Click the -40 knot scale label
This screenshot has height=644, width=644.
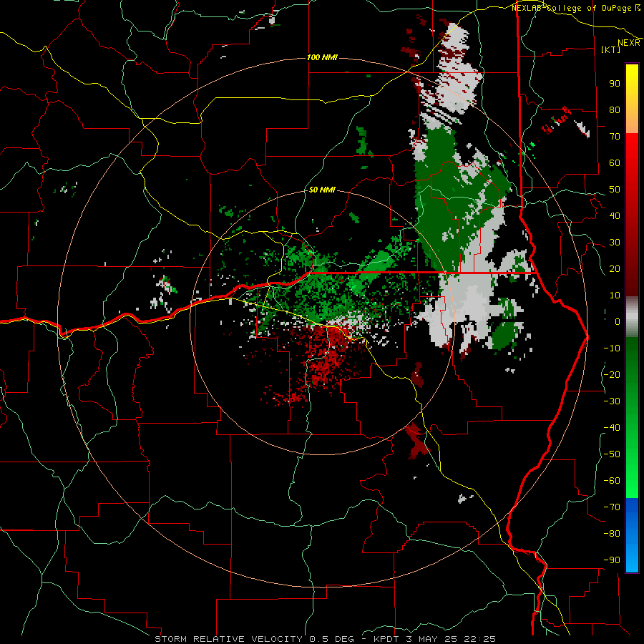612,428
